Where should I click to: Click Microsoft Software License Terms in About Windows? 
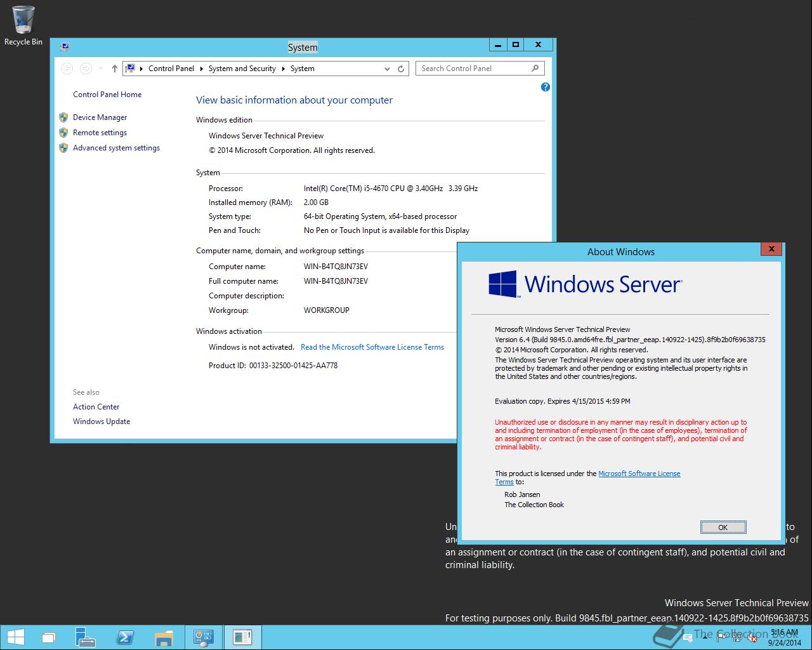(x=639, y=474)
